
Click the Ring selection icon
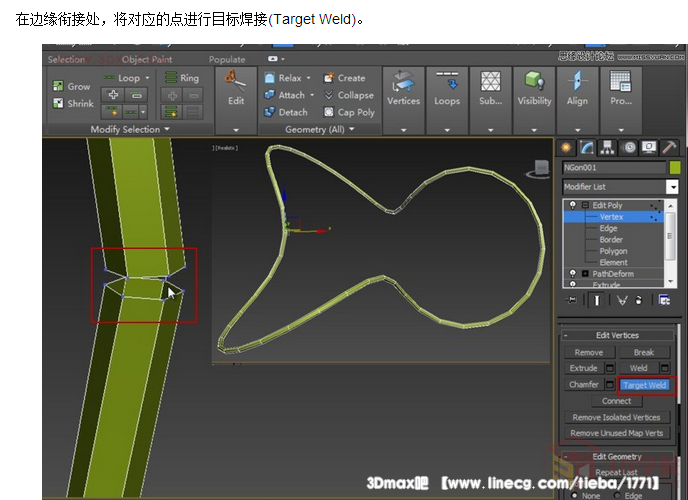click(x=171, y=78)
